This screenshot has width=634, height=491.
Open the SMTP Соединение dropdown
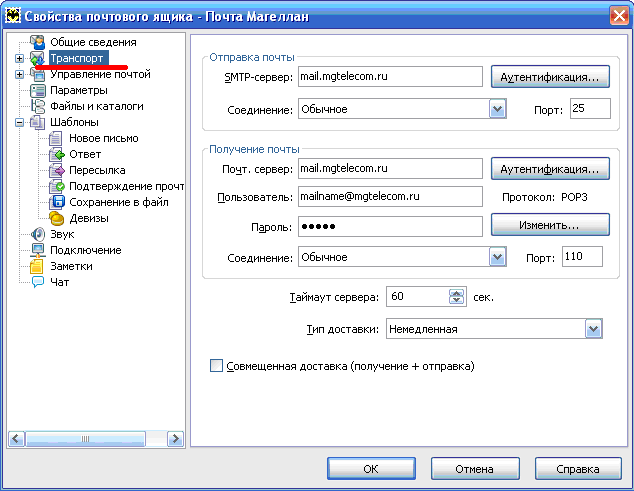(497, 109)
